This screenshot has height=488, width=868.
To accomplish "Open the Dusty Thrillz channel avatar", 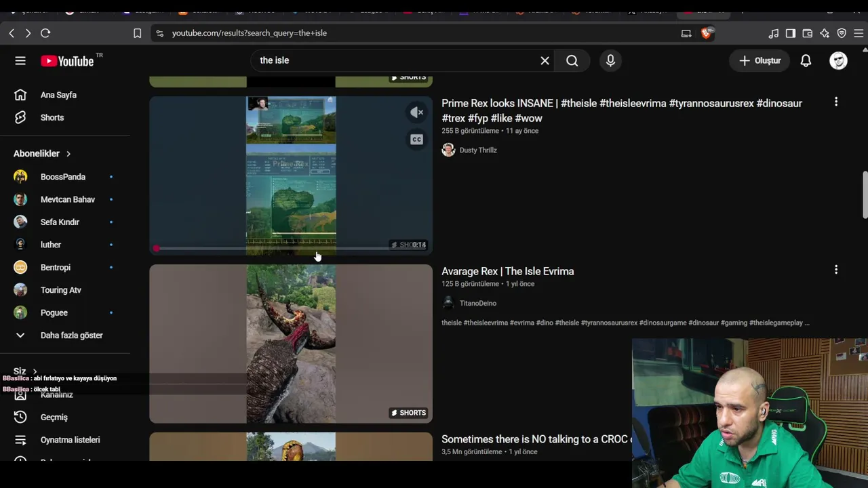I will coord(448,150).
